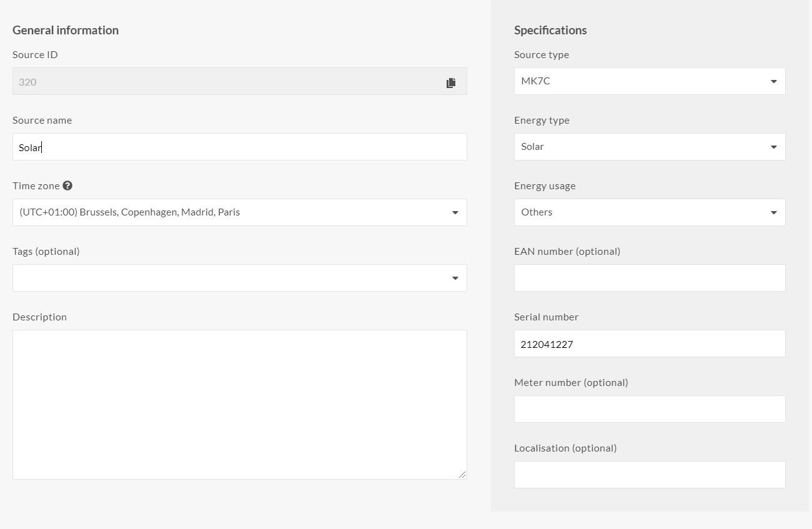Focus the Meter number field
This screenshot has width=812, height=529.
point(650,408)
